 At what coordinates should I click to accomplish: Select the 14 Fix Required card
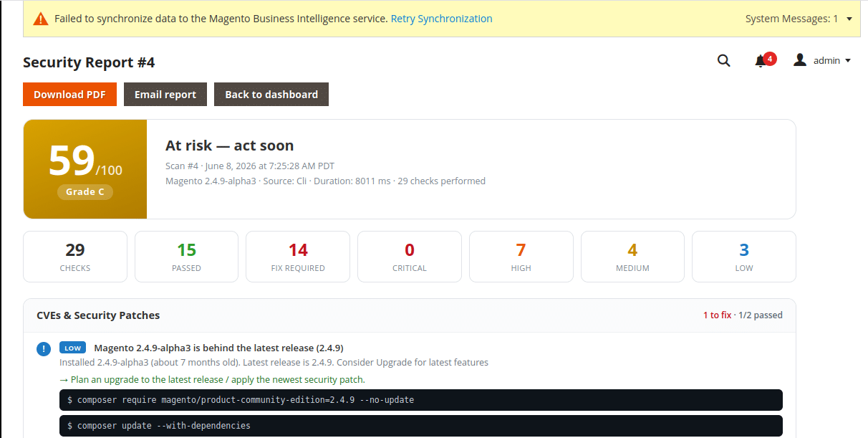[x=298, y=257]
